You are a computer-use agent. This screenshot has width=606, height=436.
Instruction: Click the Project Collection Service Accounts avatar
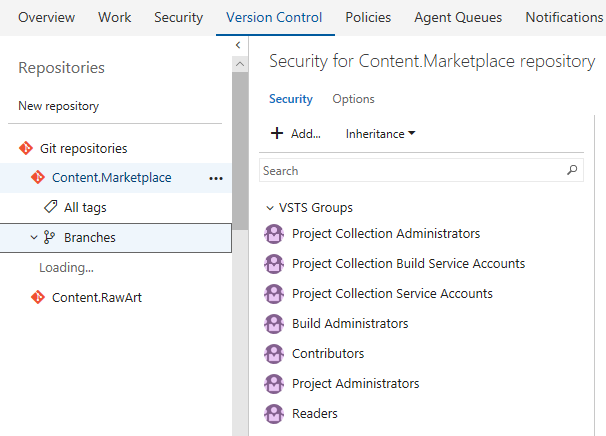point(274,294)
